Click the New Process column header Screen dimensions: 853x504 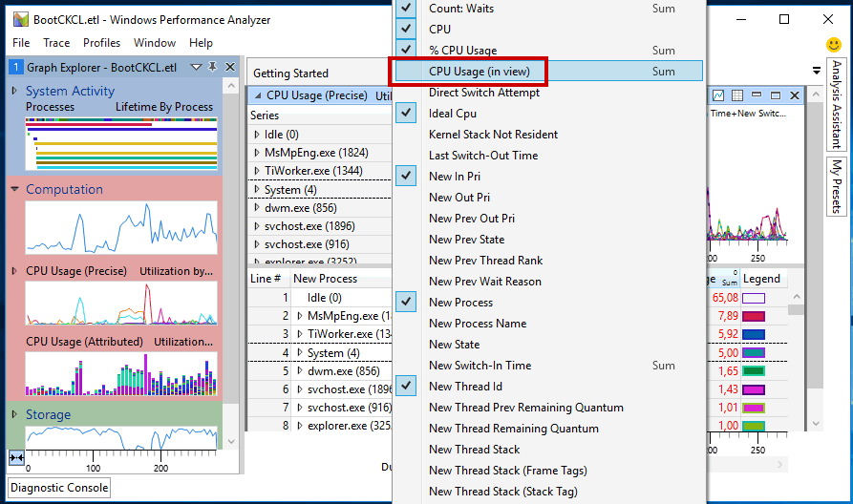coord(325,279)
